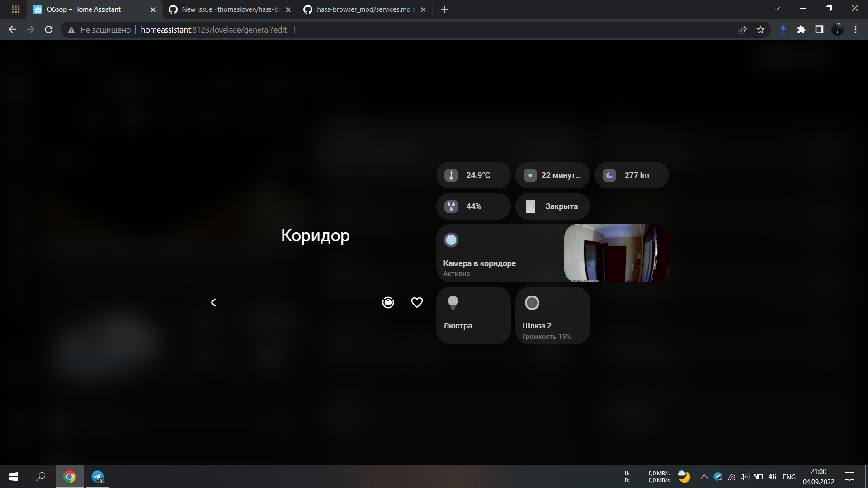
Task: Click the temperature 24.9°C thermometer chip
Action: point(473,175)
